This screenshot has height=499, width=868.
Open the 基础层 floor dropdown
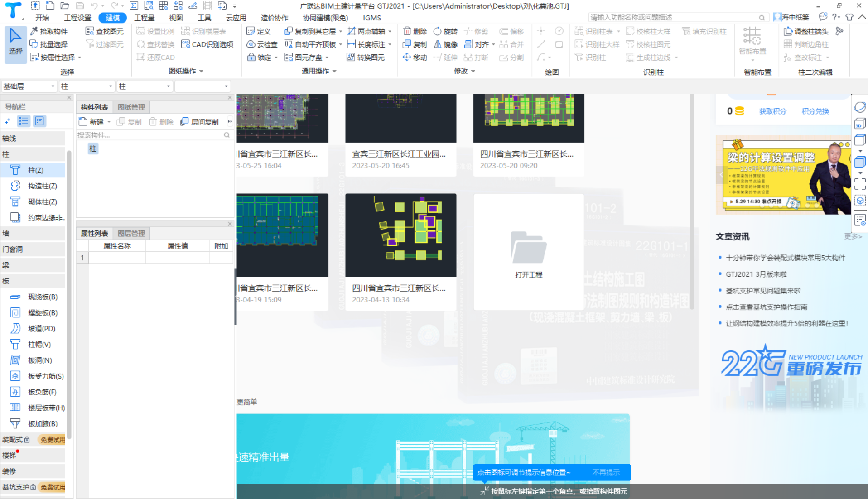click(29, 86)
